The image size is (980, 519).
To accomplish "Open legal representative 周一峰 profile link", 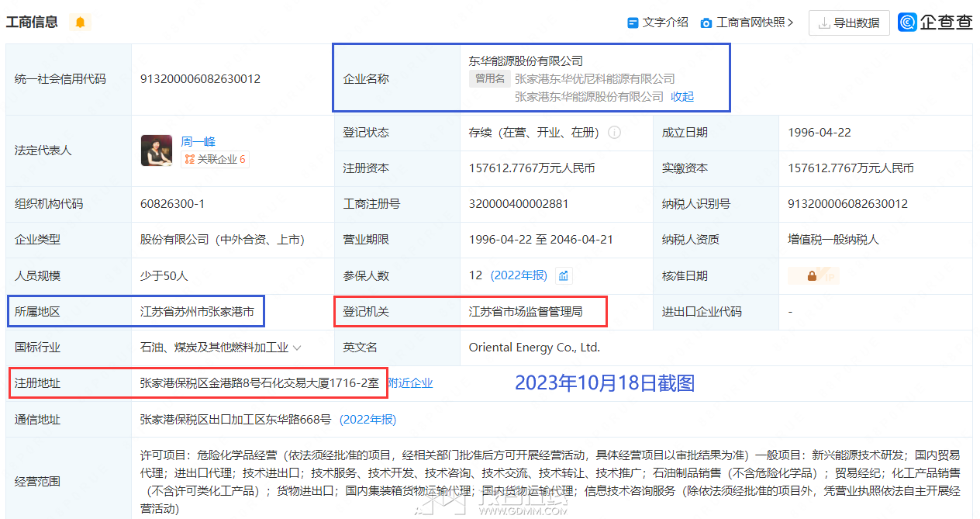I will pos(198,141).
